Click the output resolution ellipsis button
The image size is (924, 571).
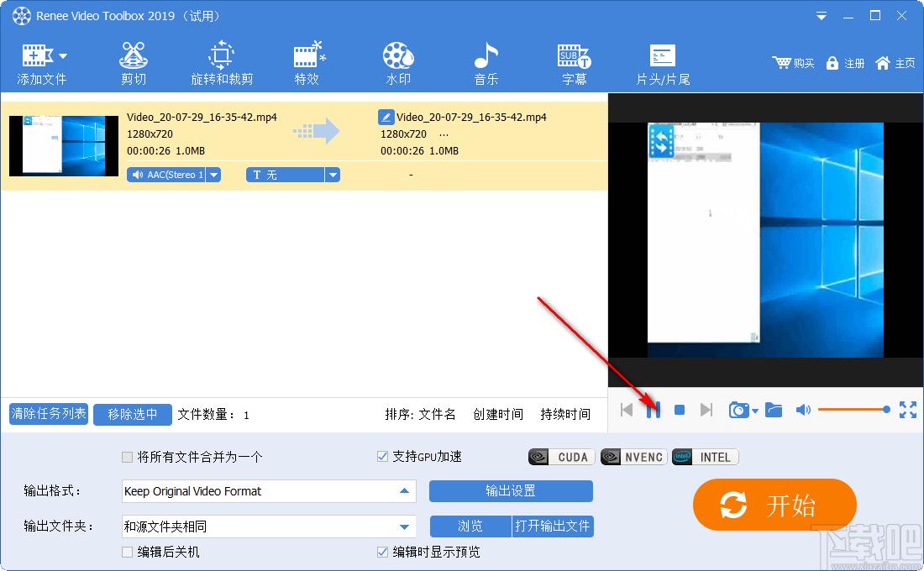[444, 134]
